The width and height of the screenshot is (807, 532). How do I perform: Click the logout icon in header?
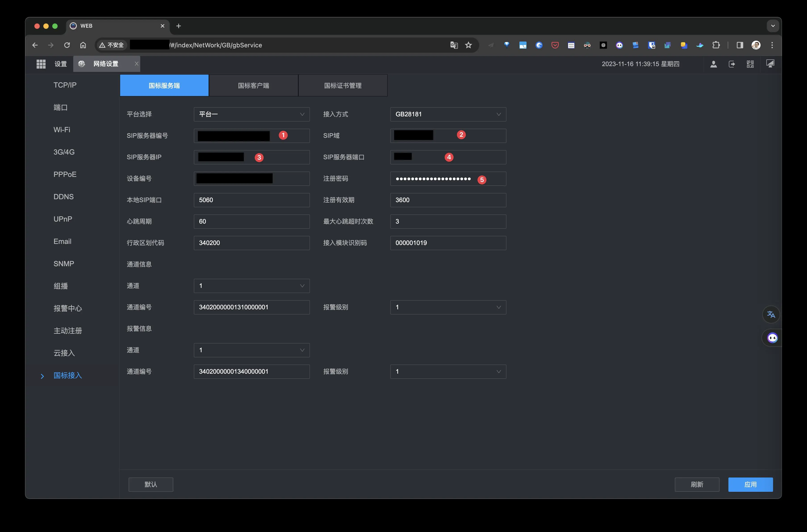click(x=732, y=64)
